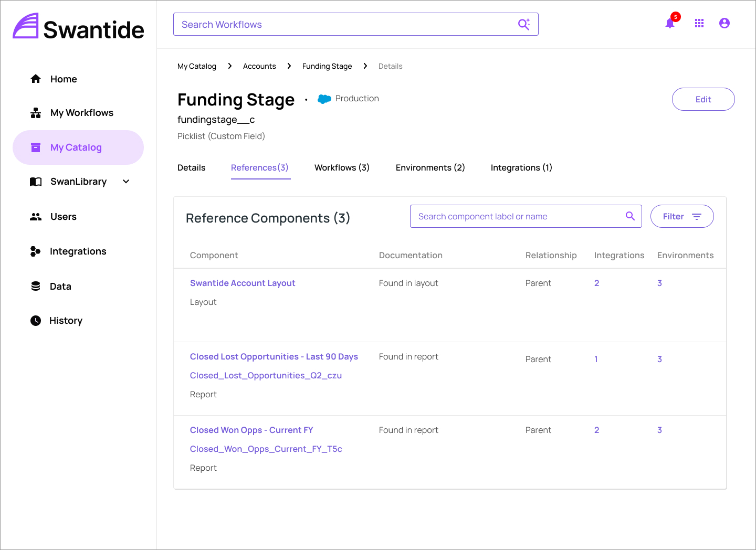Viewport: 756px width, 550px height.
Task: Open the Swantide Account Layout link
Action: (x=243, y=283)
